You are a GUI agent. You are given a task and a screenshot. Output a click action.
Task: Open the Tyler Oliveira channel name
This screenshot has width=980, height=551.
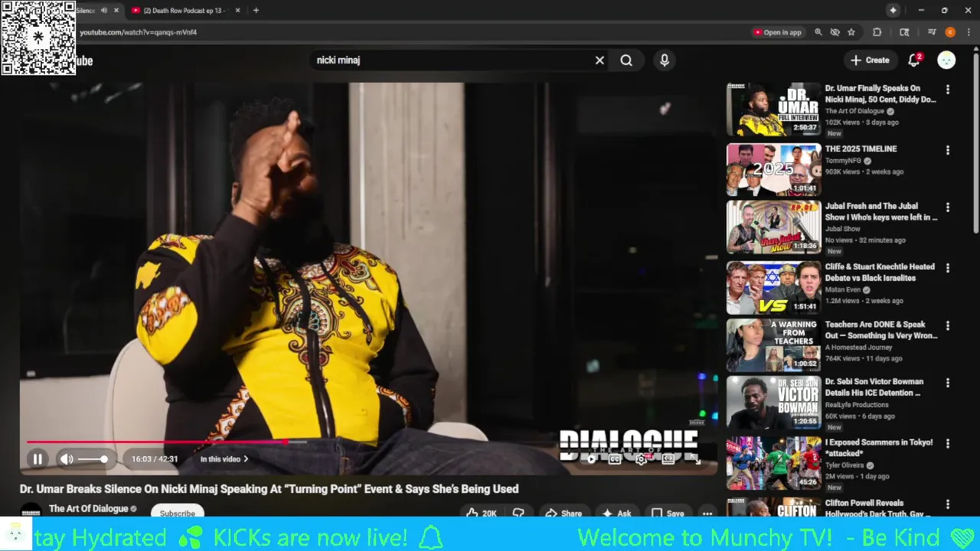[x=844, y=465]
